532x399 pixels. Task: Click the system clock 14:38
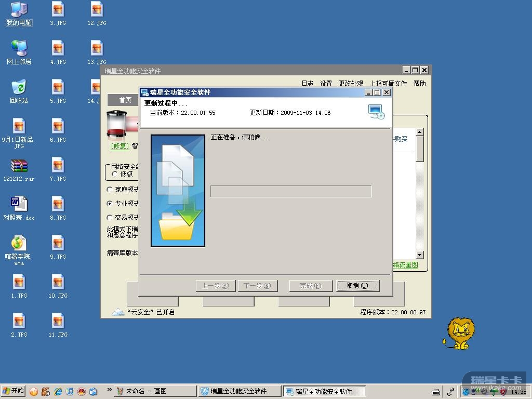pyautogui.click(x=519, y=392)
